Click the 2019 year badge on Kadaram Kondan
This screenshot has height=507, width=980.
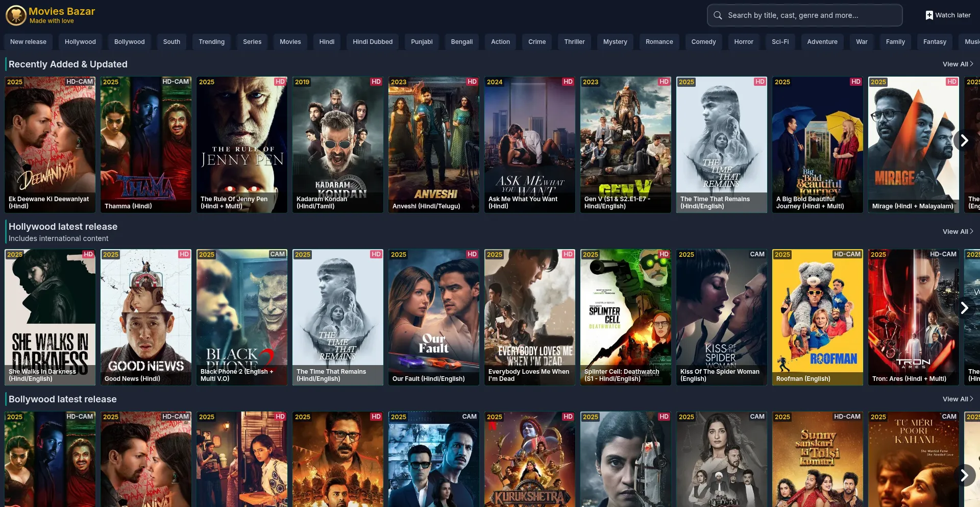[x=302, y=82]
